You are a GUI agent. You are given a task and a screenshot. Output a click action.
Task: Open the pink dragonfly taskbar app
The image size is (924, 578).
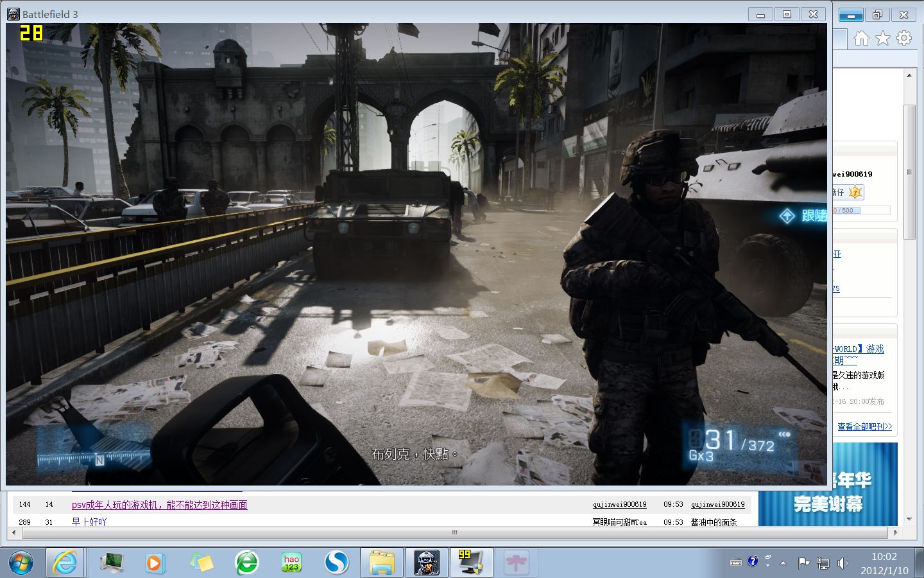click(x=516, y=563)
